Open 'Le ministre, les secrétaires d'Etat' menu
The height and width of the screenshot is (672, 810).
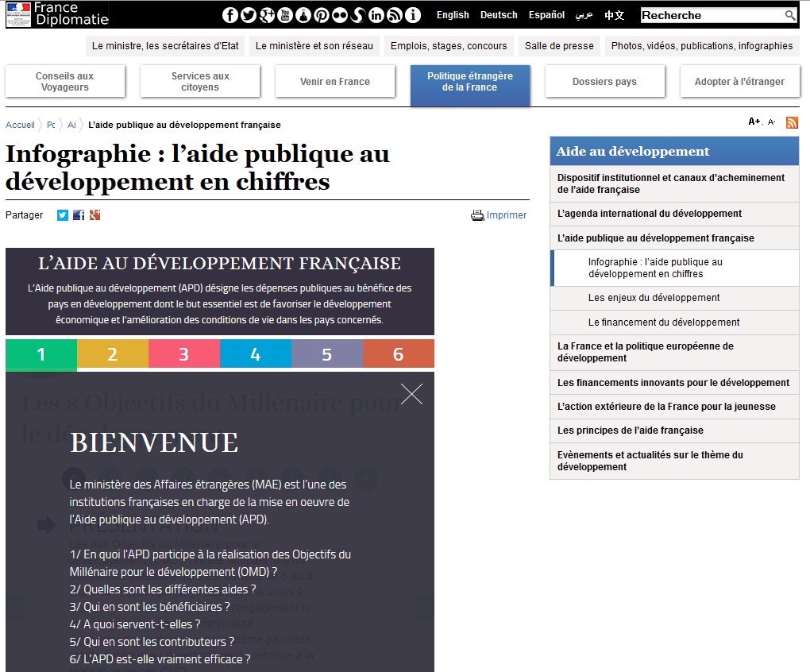(x=165, y=46)
